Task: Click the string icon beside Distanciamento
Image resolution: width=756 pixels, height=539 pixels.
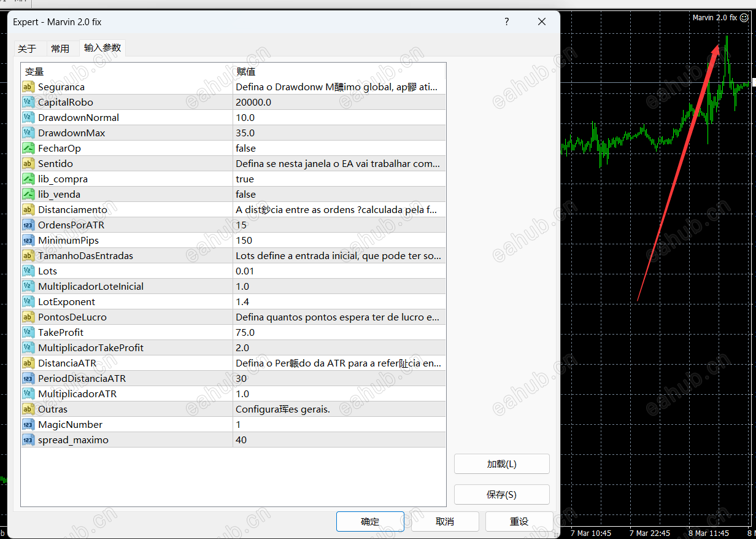Action: (x=28, y=210)
